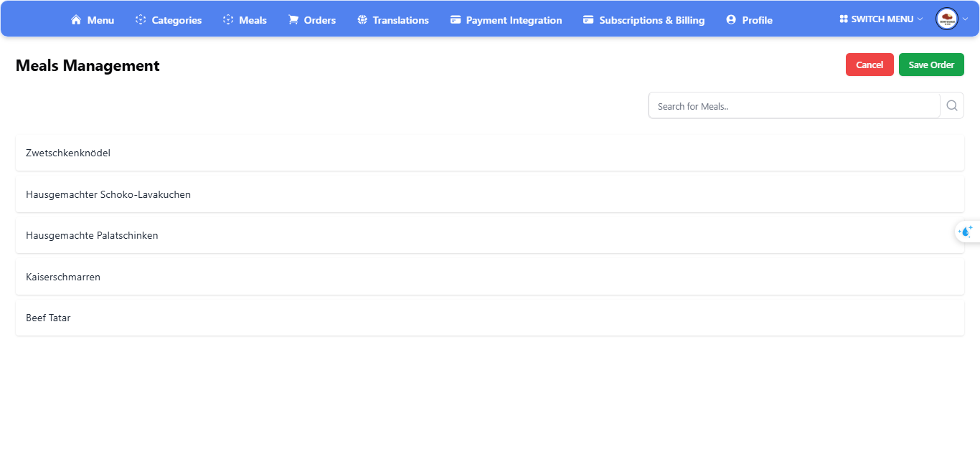
Task: Select the Kaiserschmarren meal row
Action: pyautogui.click(x=489, y=277)
